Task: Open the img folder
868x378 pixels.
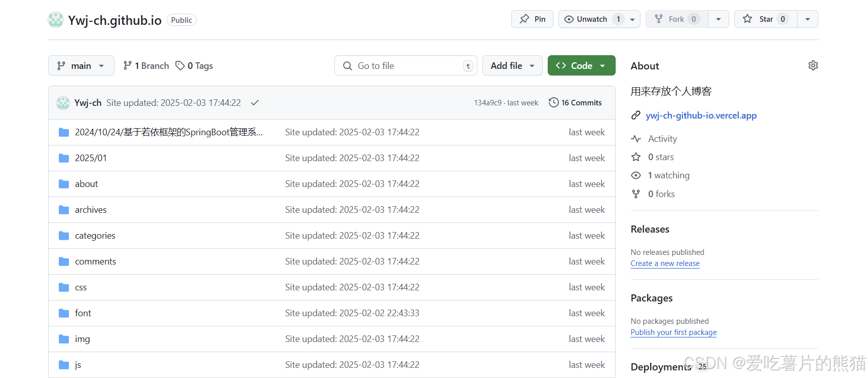Action: click(82, 339)
